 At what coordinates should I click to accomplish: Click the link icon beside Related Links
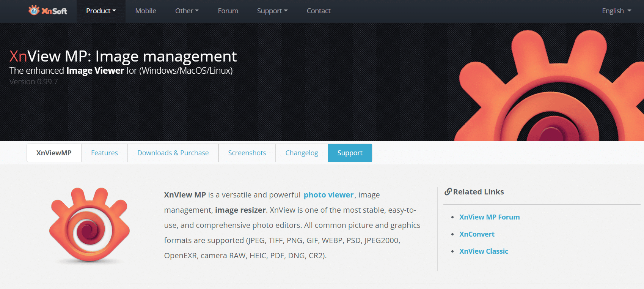(x=448, y=192)
